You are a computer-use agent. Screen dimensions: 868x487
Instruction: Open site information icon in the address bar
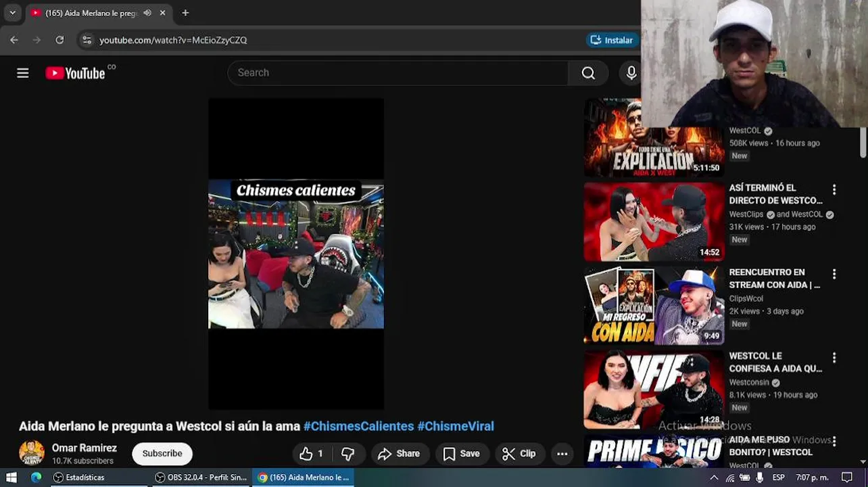click(x=87, y=40)
